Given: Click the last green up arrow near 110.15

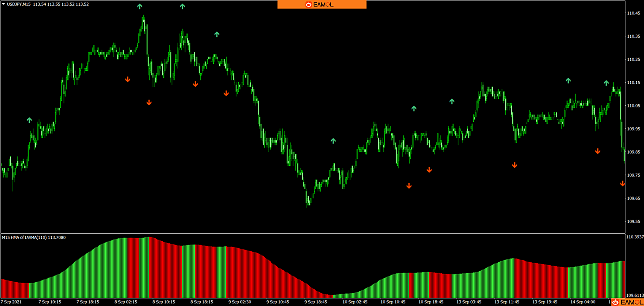Looking at the screenshot, I should (x=606, y=83).
